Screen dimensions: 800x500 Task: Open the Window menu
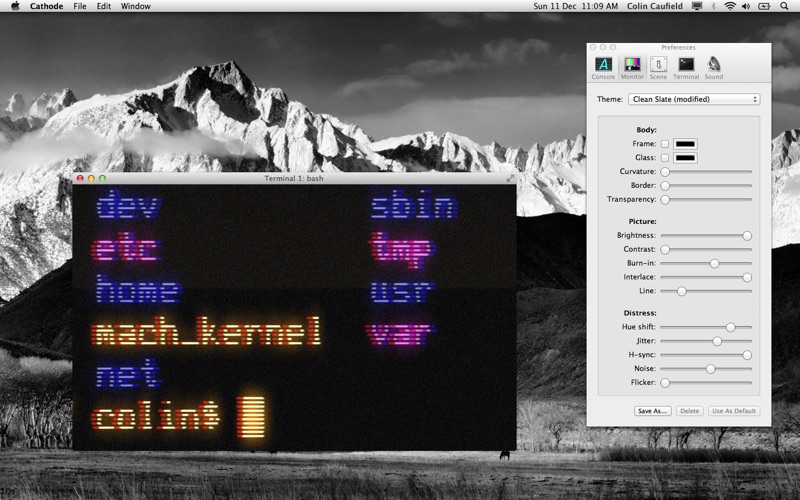(x=135, y=6)
